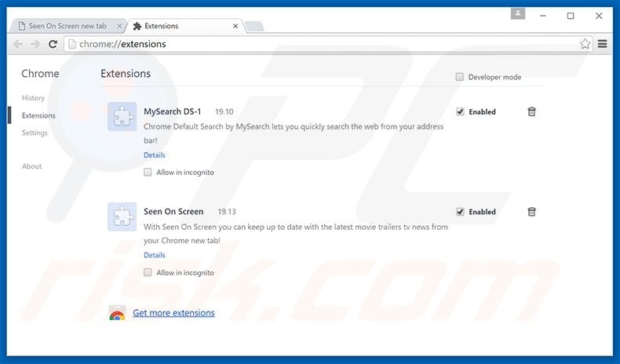This screenshot has width=620, height=364.
Task: Click the Seen On Screen extension name
Action: [173, 212]
